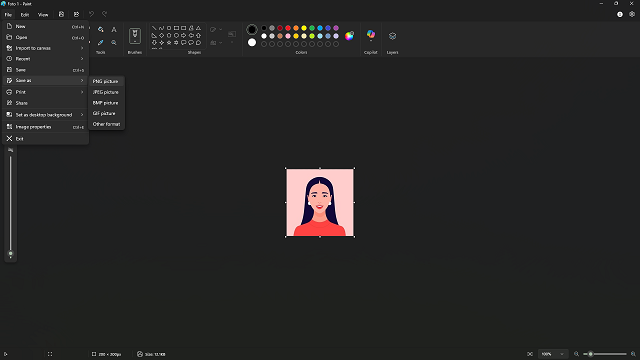Image resolution: width=640 pixels, height=360 pixels.
Task: Choose Share from File menu
Action: coord(46,103)
